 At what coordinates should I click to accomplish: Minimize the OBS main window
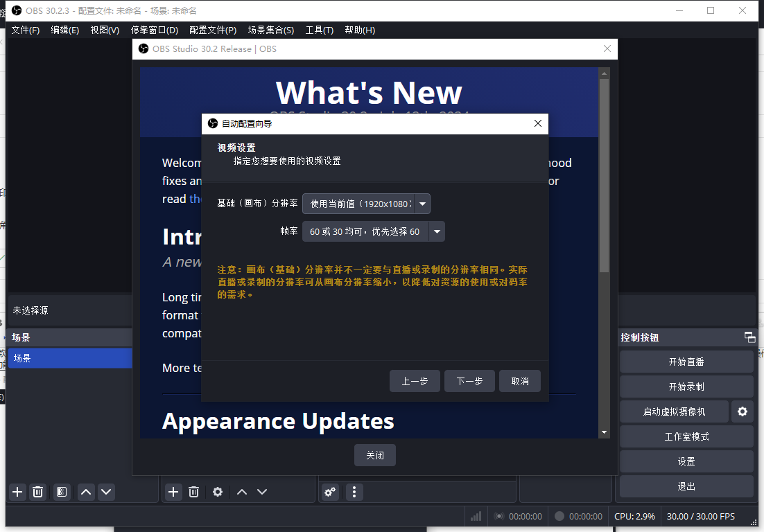pos(679,10)
